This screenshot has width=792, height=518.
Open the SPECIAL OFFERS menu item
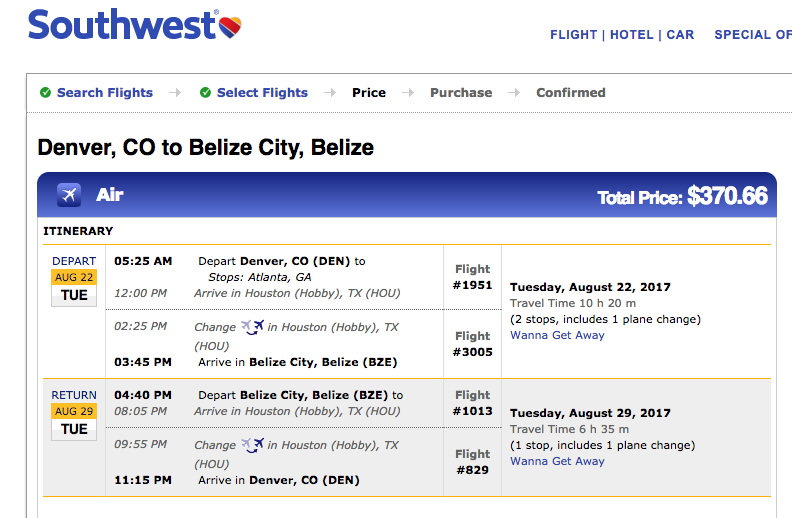[x=753, y=35]
